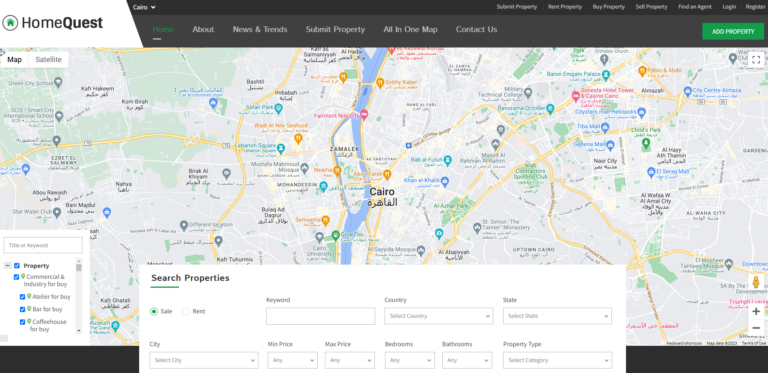Open the Select Country dropdown

(x=439, y=316)
